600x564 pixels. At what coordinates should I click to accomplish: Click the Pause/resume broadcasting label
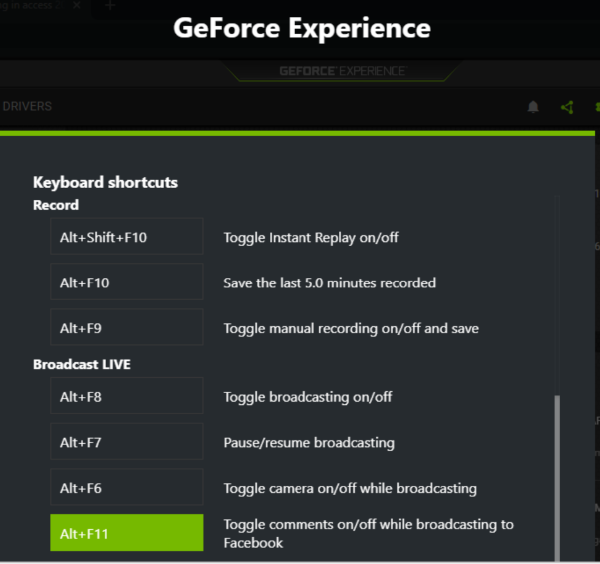click(x=309, y=443)
